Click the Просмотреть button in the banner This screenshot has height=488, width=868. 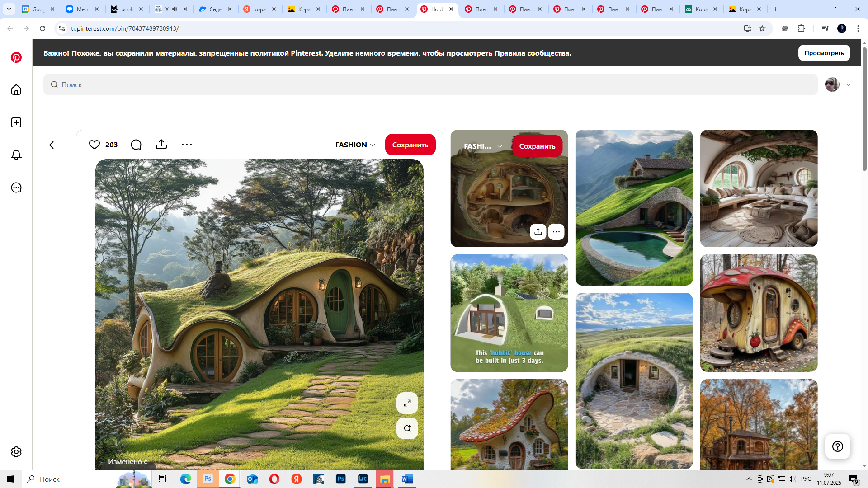pos(824,53)
